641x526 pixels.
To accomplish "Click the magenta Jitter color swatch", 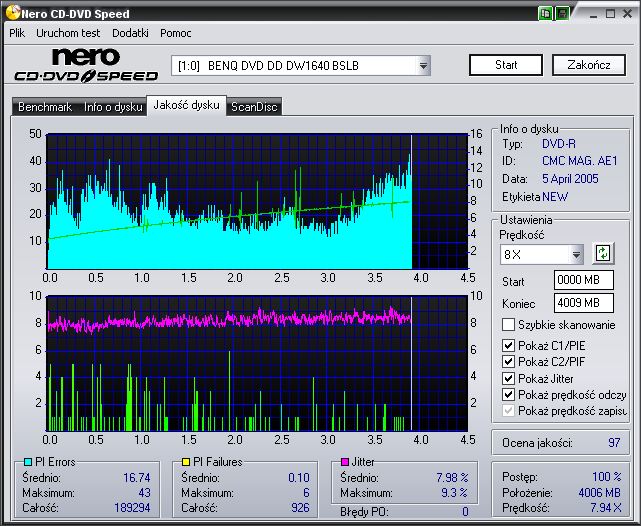I will [x=345, y=462].
